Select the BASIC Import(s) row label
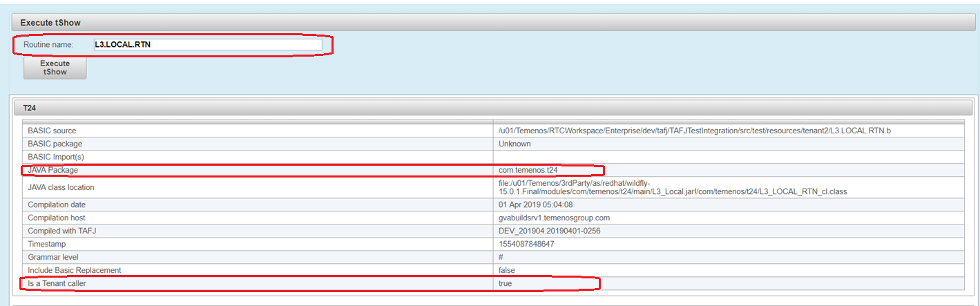 coord(57,157)
